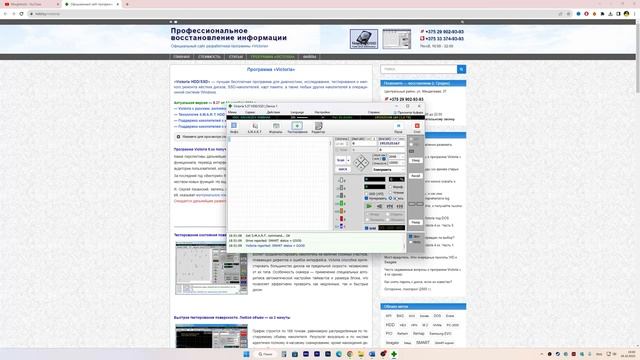The height and width of the screenshot is (360, 640).
Task: Open the Статьи tab on the website
Action: tap(236, 57)
